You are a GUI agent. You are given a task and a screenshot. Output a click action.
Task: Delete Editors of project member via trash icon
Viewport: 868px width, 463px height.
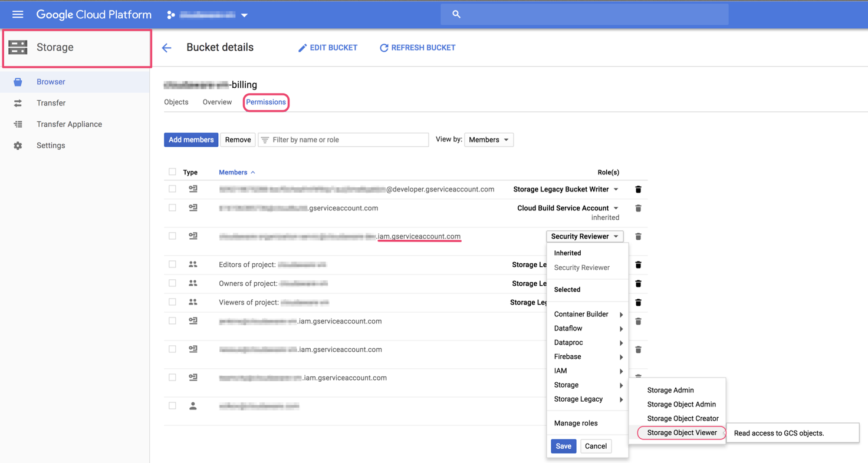point(638,264)
